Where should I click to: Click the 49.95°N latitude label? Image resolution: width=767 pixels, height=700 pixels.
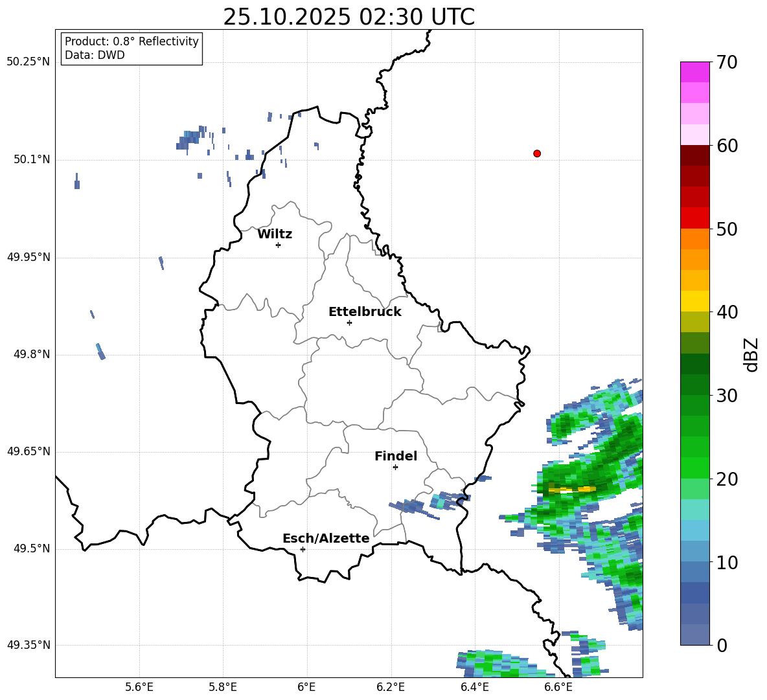click(x=29, y=256)
